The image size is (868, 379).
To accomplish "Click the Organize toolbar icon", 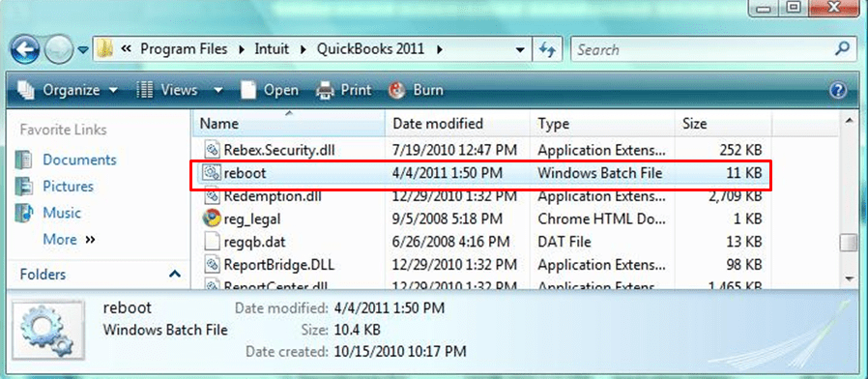I will click(x=26, y=90).
